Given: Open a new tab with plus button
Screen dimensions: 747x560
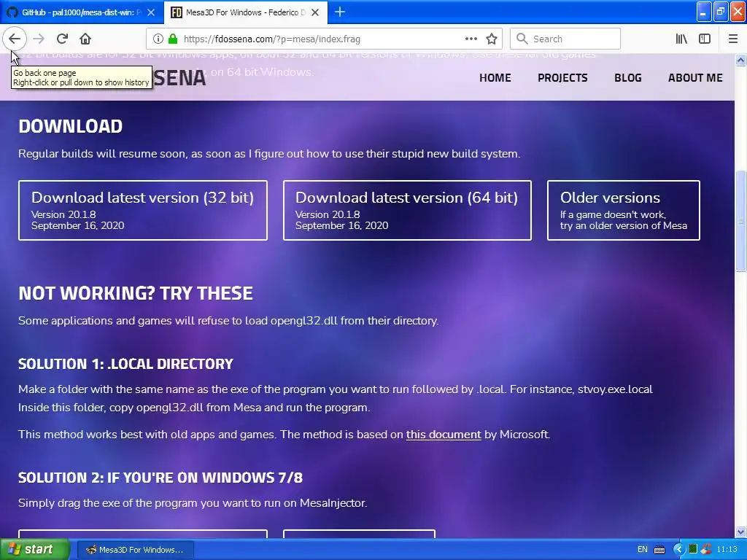Looking at the screenshot, I should click(340, 12).
